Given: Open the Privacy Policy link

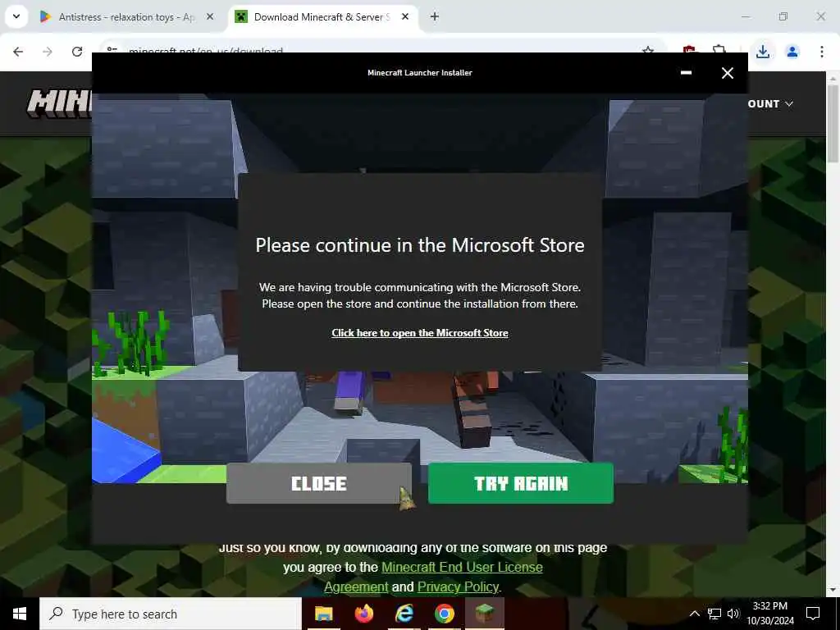Looking at the screenshot, I should 458,587.
